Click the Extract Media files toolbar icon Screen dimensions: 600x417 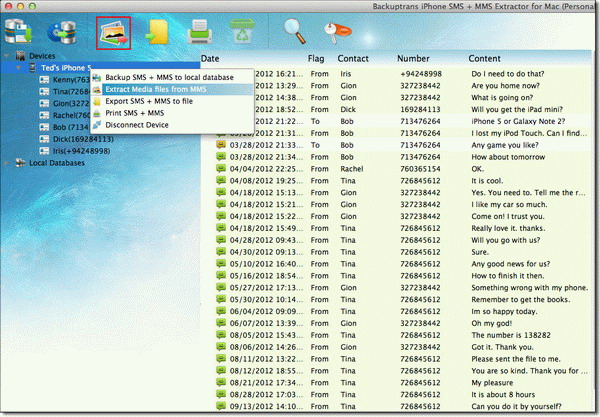[x=113, y=33]
